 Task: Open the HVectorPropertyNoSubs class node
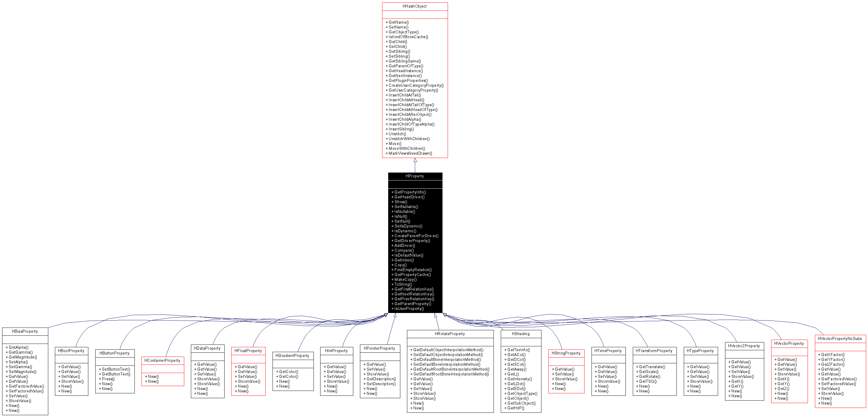pos(840,371)
